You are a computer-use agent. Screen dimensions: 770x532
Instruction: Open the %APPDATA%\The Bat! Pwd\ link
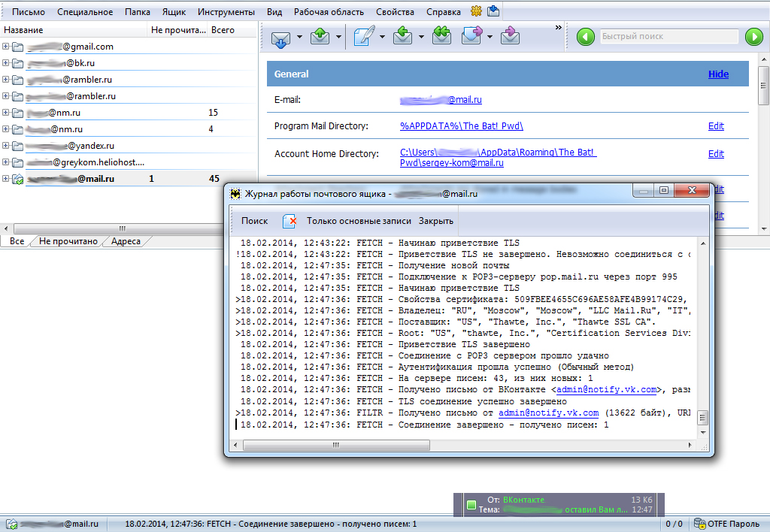tap(461, 126)
